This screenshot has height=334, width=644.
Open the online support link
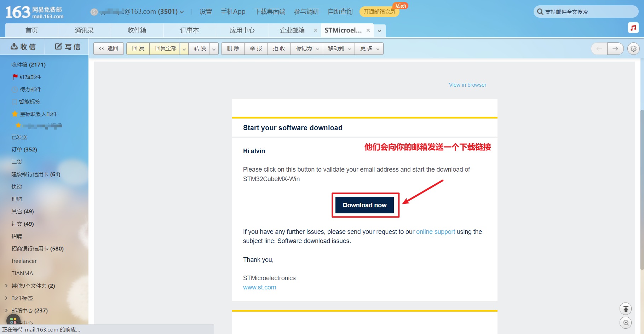[x=436, y=232]
